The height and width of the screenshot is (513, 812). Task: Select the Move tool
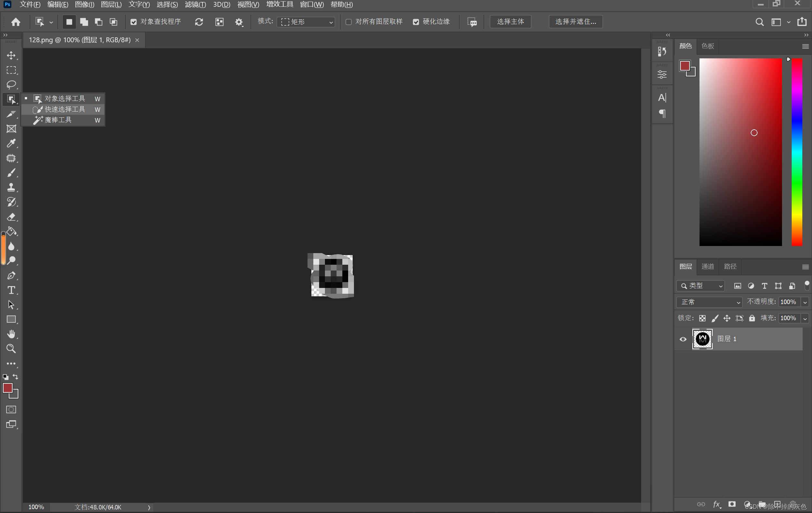tap(11, 55)
